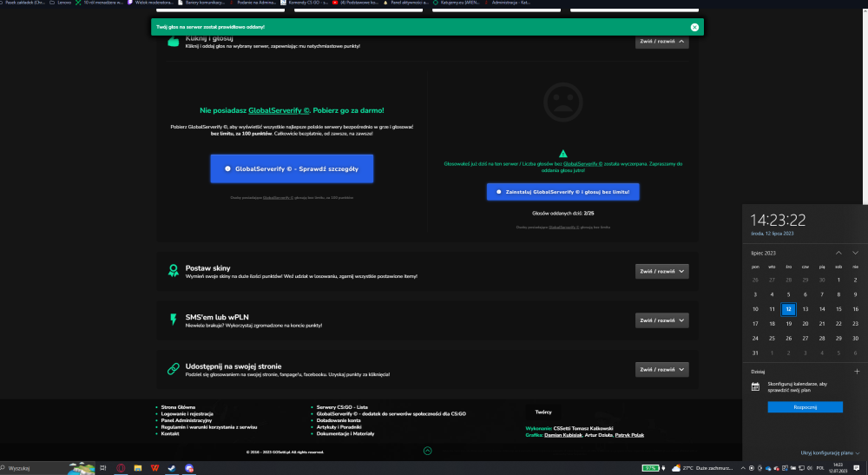Open File Explorer from the taskbar
The width and height of the screenshot is (868, 475).
click(x=138, y=468)
